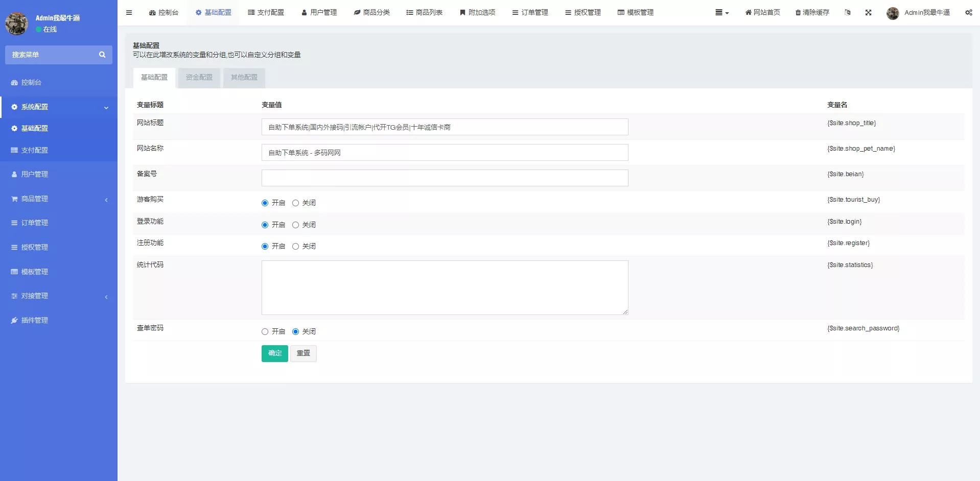Enable order query password with 开启

click(x=265, y=332)
